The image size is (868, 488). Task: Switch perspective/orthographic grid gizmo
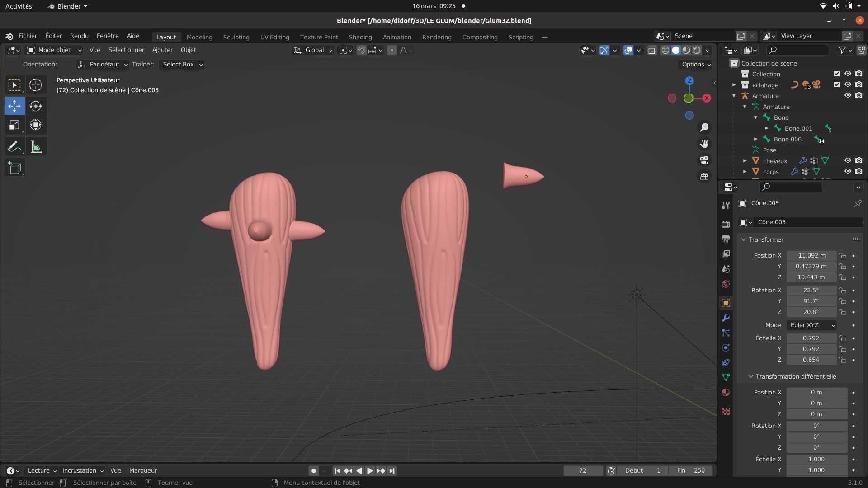(x=704, y=177)
